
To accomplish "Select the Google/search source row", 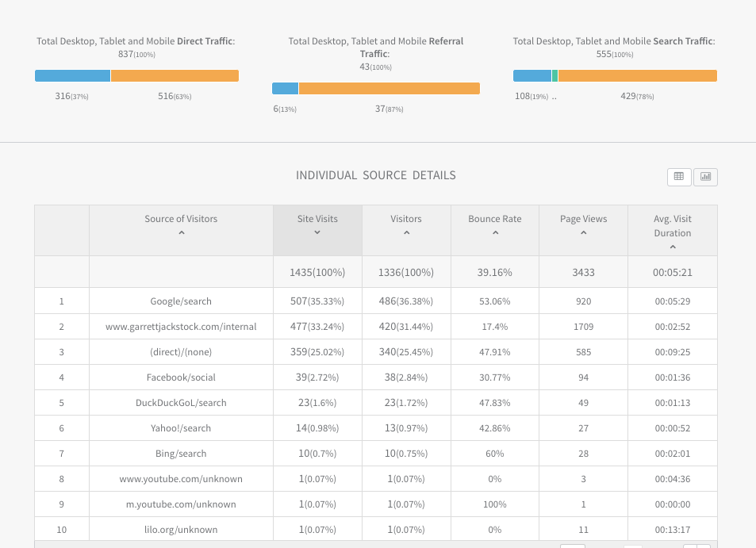I will (181, 301).
